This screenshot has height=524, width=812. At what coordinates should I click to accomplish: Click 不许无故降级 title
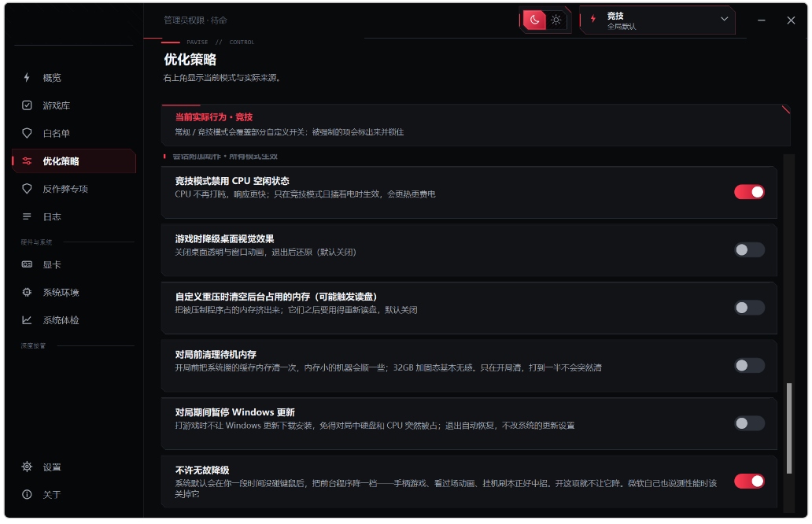(x=202, y=470)
